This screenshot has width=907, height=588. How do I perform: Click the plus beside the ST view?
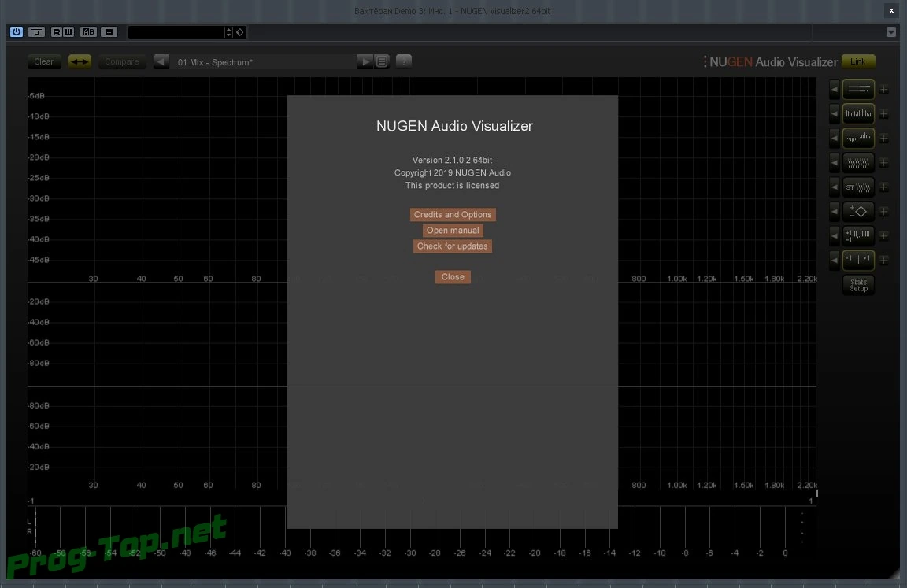coord(884,187)
